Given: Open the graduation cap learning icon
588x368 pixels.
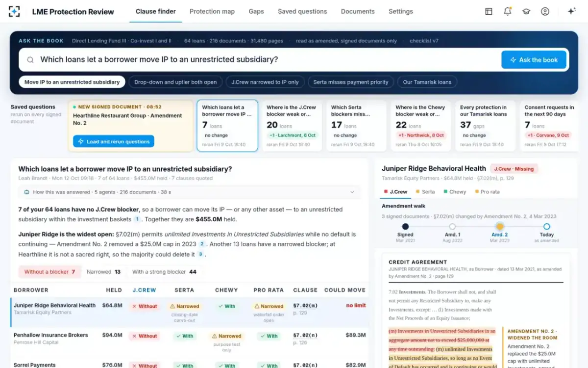Looking at the screenshot, I should tap(526, 11).
